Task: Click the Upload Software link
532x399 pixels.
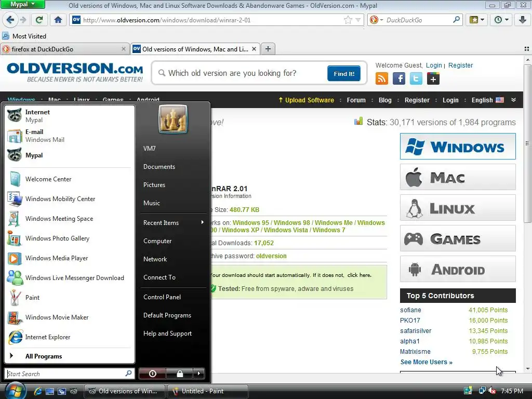Action: [x=306, y=100]
